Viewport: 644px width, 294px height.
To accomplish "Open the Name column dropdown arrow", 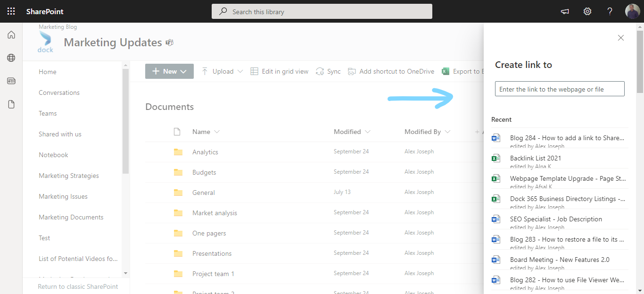I will click(x=217, y=132).
